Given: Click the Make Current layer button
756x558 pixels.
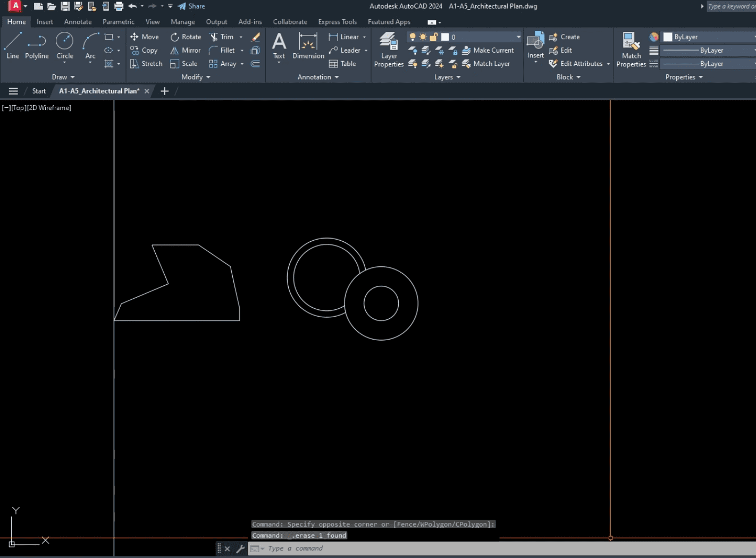Looking at the screenshot, I should click(x=489, y=50).
